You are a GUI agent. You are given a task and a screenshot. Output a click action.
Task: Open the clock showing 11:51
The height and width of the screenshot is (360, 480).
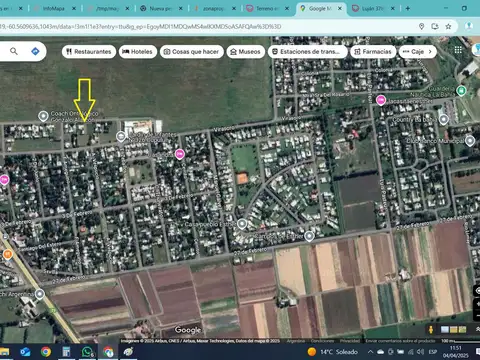click(x=455, y=352)
